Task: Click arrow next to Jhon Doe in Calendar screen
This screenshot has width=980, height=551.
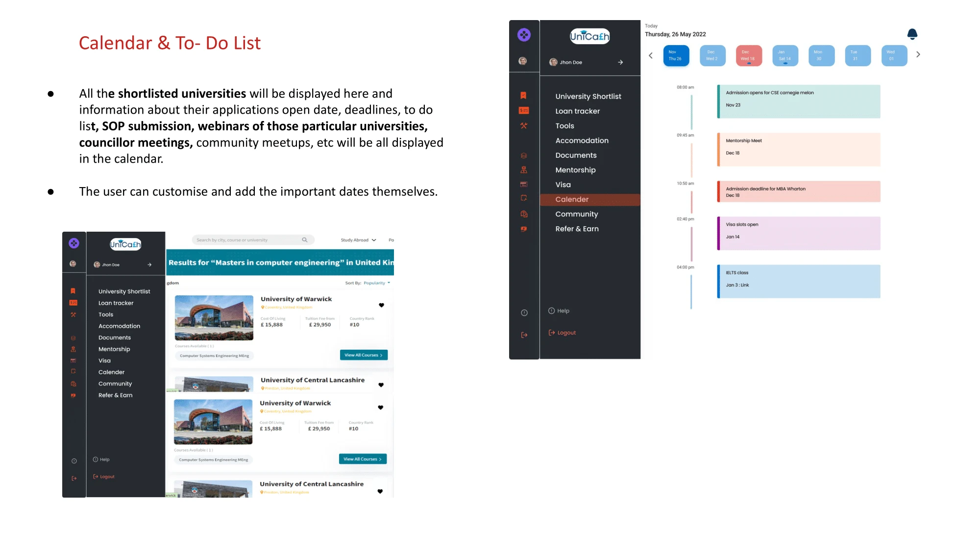Action: tap(620, 62)
